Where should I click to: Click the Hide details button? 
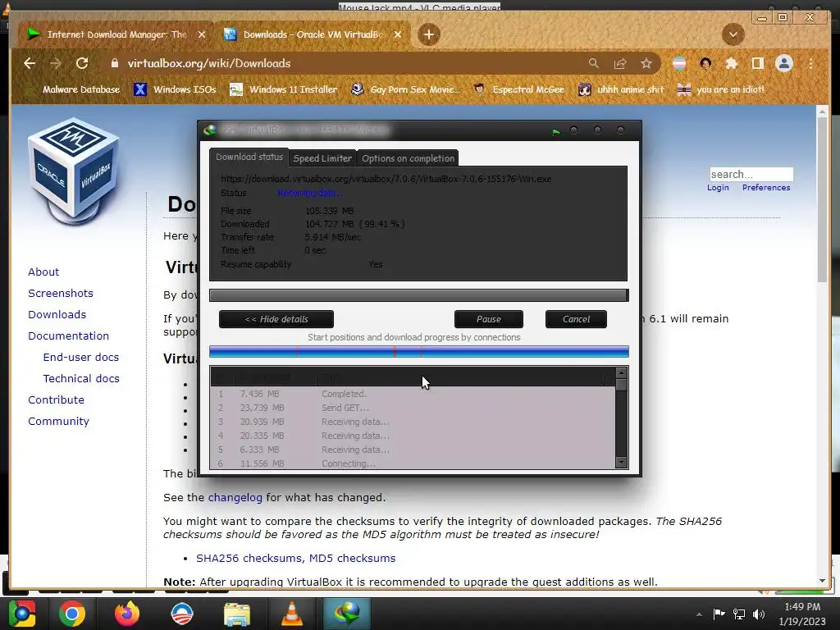point(276,319)
